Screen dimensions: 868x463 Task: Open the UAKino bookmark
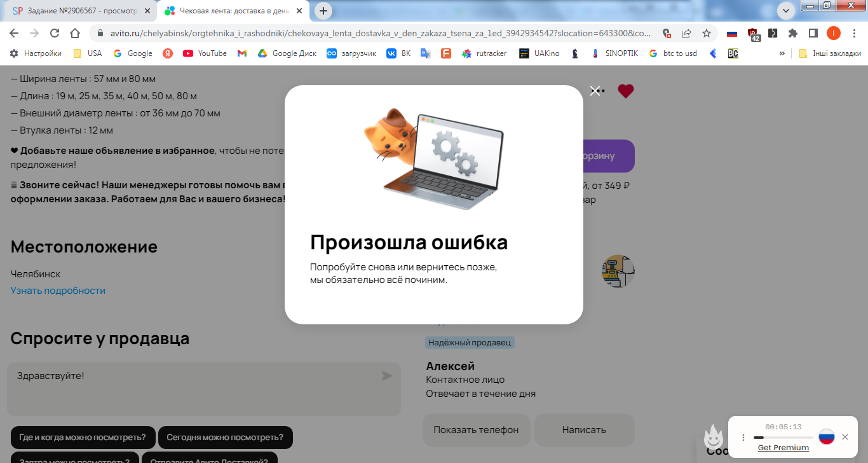(x=539, y=53)
